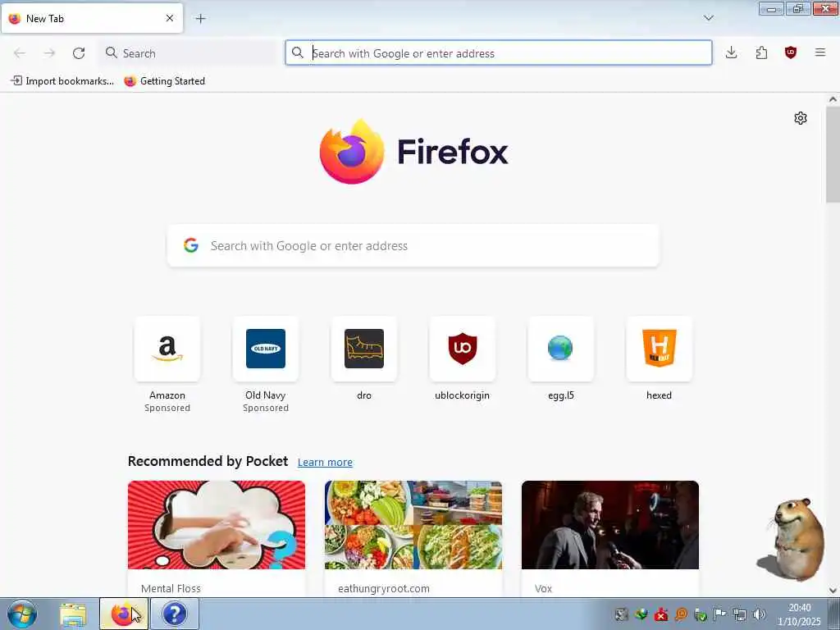Click the first gray tray icon
This screenshot has height=630, width=840.
pyautogui.click(x=622, y=614)
